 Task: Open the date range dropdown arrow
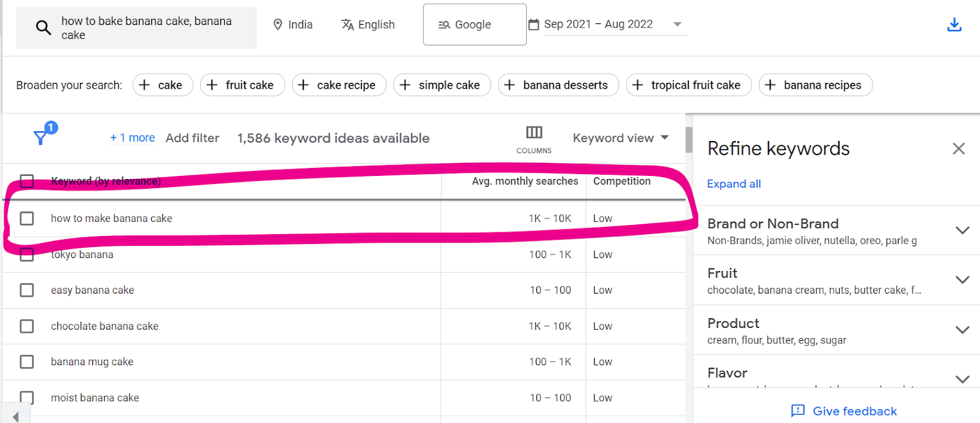[x=677, y=25]
